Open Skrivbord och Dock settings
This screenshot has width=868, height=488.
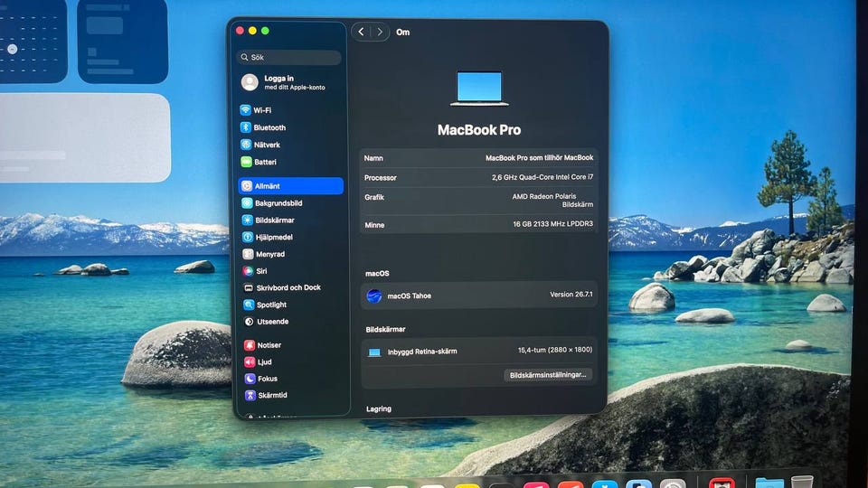pyautogui.click(x=291, y=287)
